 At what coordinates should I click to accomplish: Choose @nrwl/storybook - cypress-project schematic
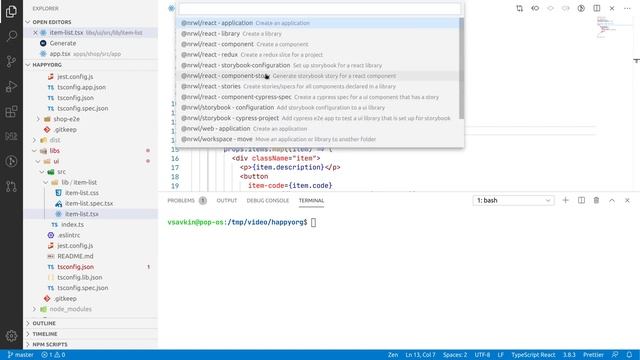point(318,118)
